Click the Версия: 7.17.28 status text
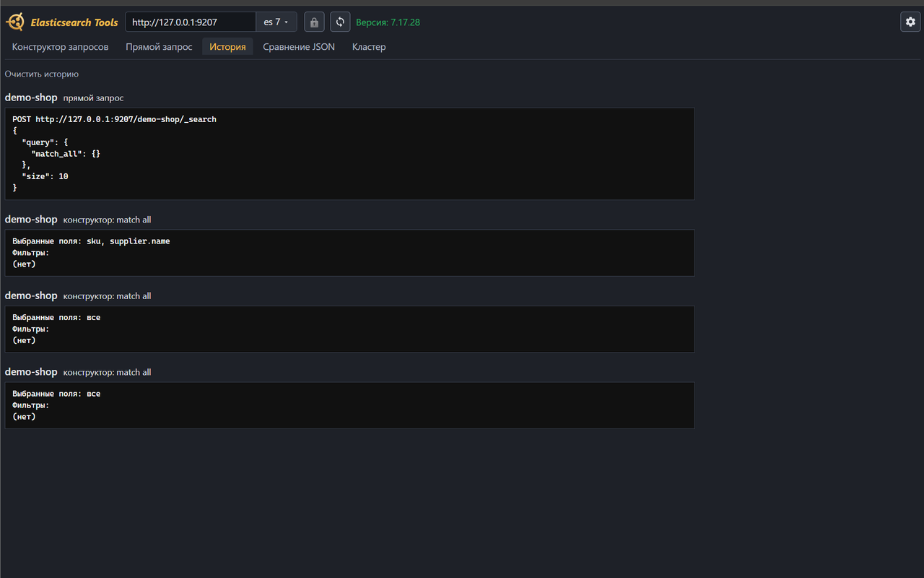The image size is (924, 578). (388, 22)
